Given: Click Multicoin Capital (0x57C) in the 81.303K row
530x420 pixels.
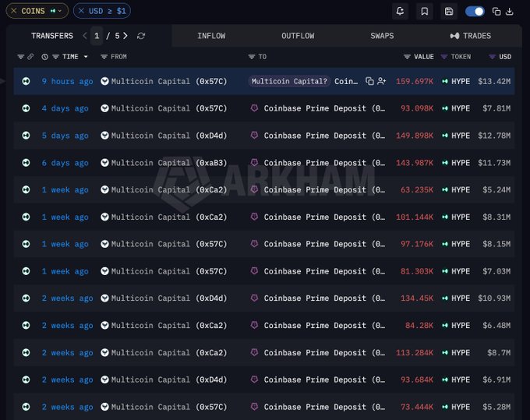Looking at the screenshot, I should click(x=169, y=271).
